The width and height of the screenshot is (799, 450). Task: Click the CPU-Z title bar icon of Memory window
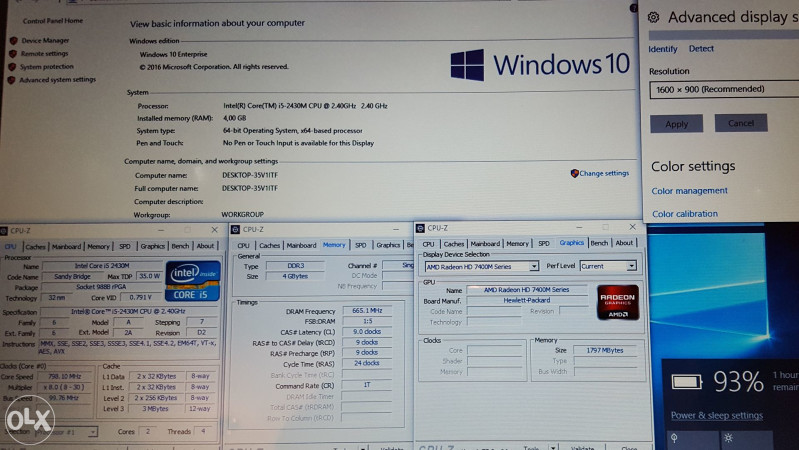pos(235,229)
